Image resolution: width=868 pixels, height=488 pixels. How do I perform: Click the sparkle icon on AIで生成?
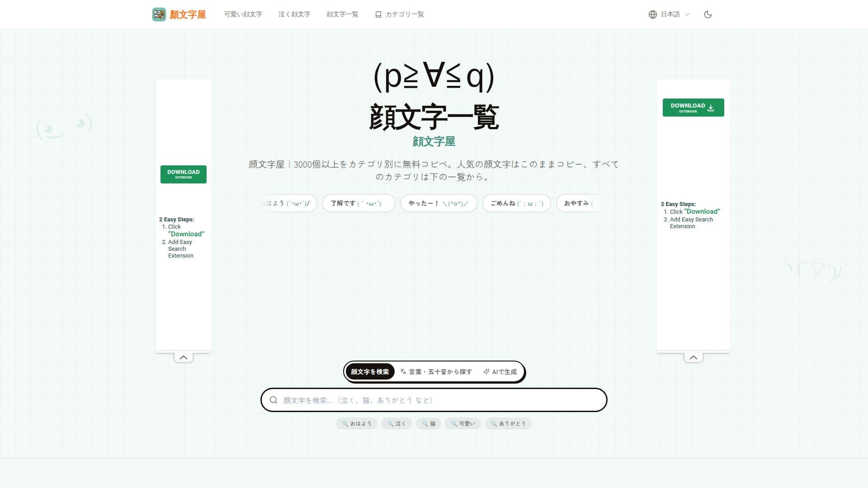(x=486, y=371)
